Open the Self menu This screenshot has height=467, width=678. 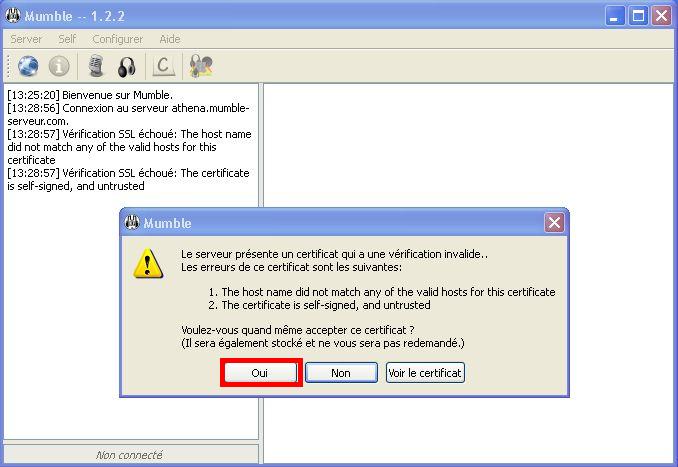tap(67, 39)
